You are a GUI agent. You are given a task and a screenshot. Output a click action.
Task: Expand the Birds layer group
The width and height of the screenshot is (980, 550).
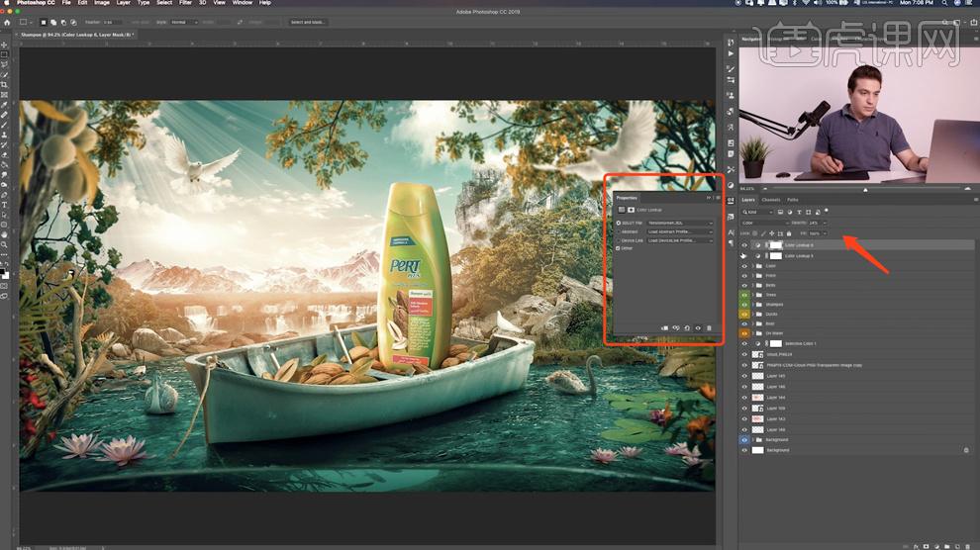tap(752, 285)
